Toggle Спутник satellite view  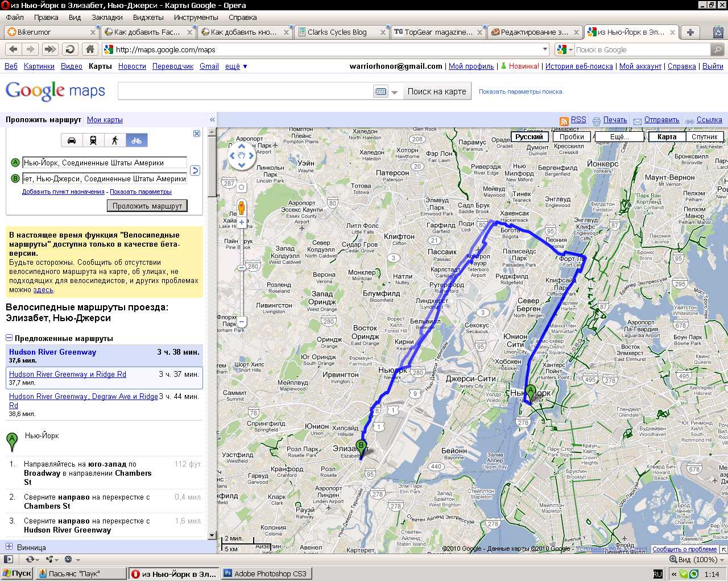coord(704,136)
